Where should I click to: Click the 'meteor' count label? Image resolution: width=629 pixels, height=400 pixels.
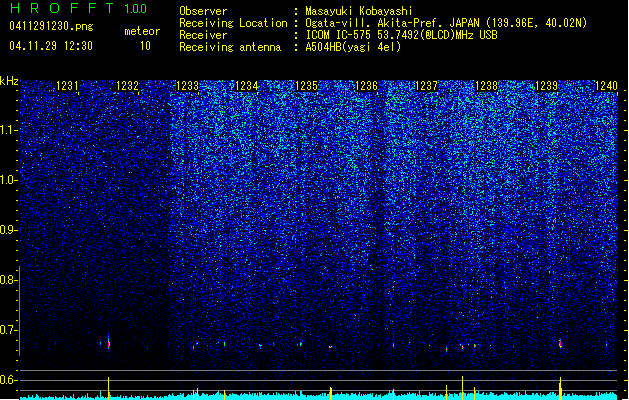[x=142, y=31]
